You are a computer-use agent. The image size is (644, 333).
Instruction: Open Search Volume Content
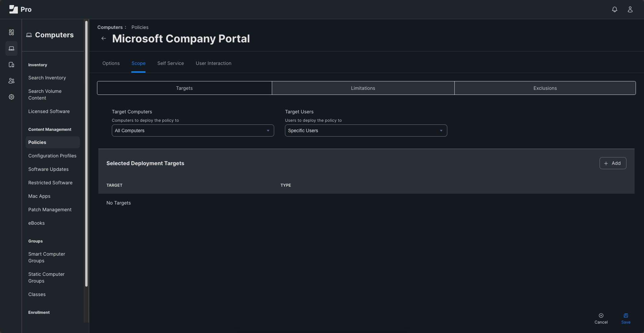(45, 95)
